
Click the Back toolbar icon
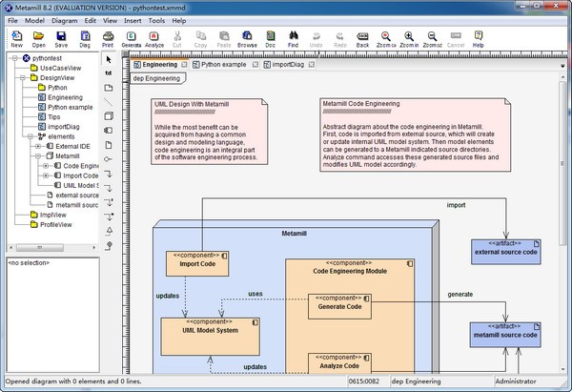[x=362, y=39]
